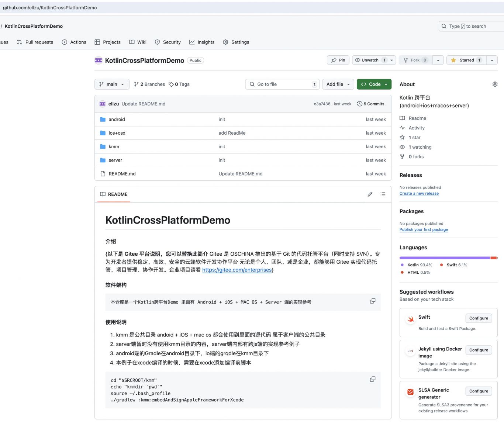Configure the SLSA Generic generator workflow
This screenshot has width=504, height=422.
click(479, 391)
